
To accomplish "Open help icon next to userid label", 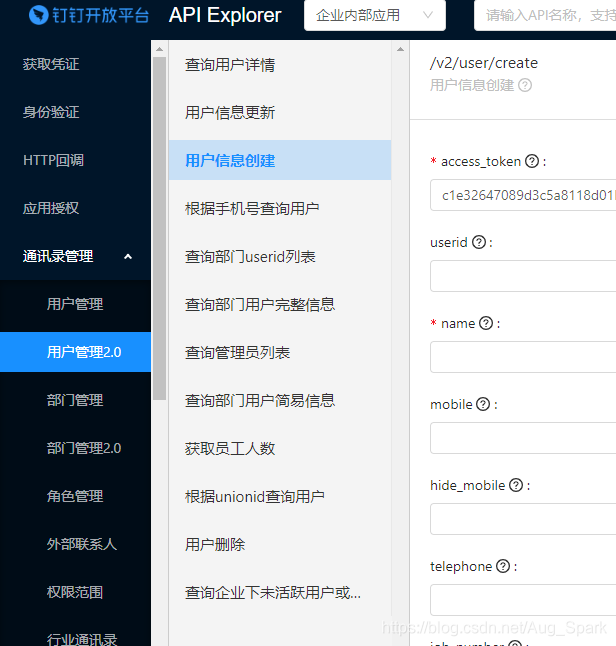I will [479, 242].
